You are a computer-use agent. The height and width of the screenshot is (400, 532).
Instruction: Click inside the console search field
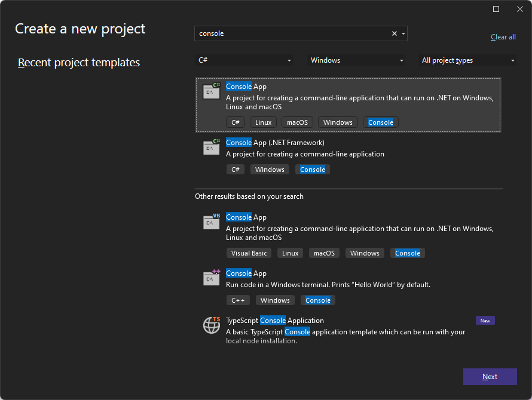pos(287,33)
